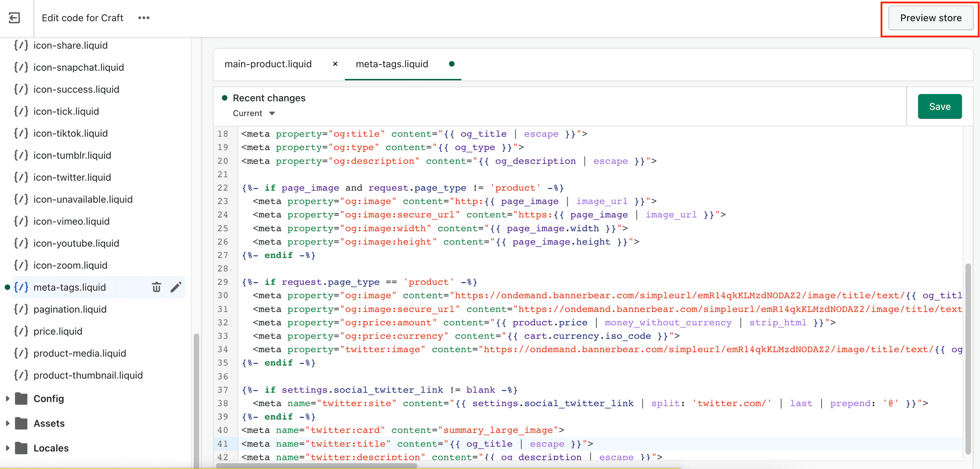Close the main-product.liquid tab
This screenshot has width=980, height=469.
click(x=335, y=64)
